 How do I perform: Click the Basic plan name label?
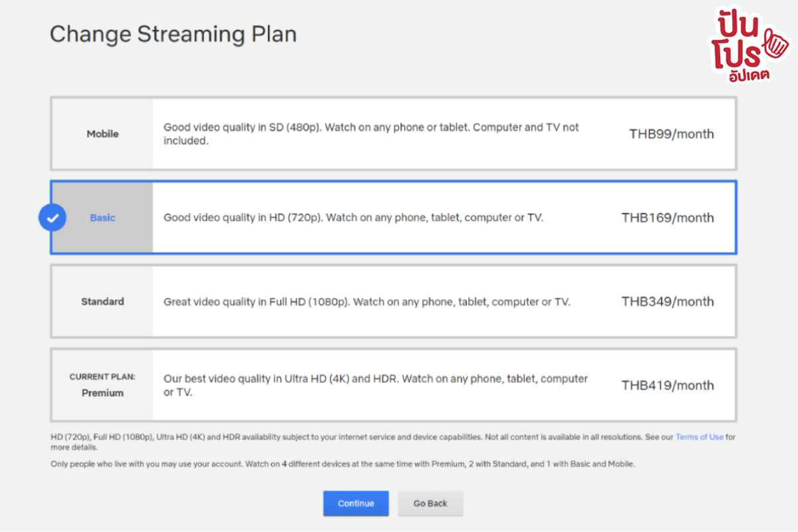tap(102, 217)
